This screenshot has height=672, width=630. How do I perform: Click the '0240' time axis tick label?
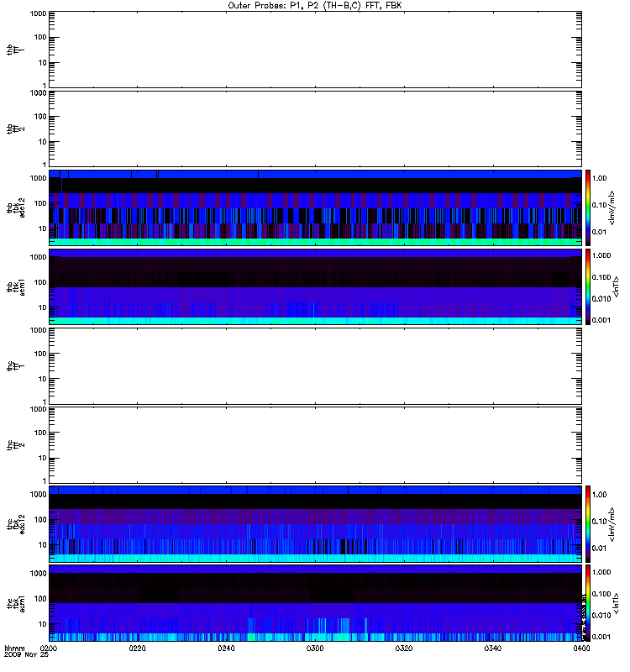click(x=226, y=648)
